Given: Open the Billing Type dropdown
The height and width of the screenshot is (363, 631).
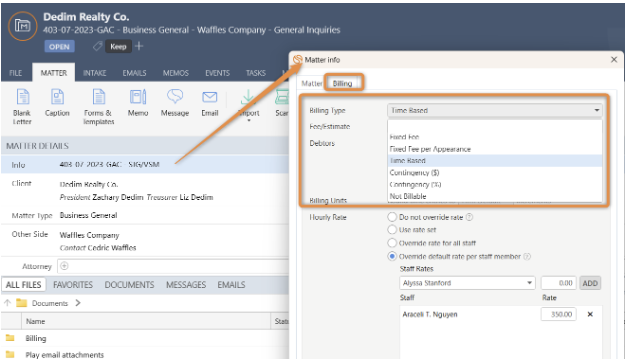Looking at the screenshot, I should [x=495, y=110].
